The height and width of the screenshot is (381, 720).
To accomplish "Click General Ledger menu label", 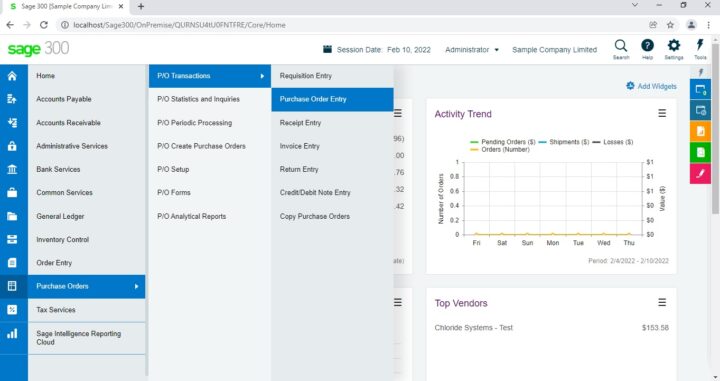I will [x=60, y=216].
